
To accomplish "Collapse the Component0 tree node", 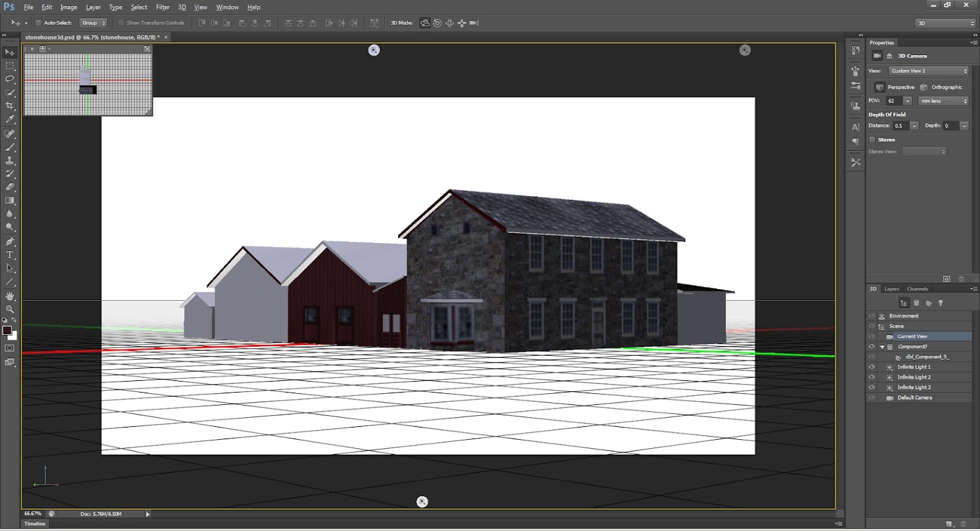I will pyautogui.click(x=882, y=347).
